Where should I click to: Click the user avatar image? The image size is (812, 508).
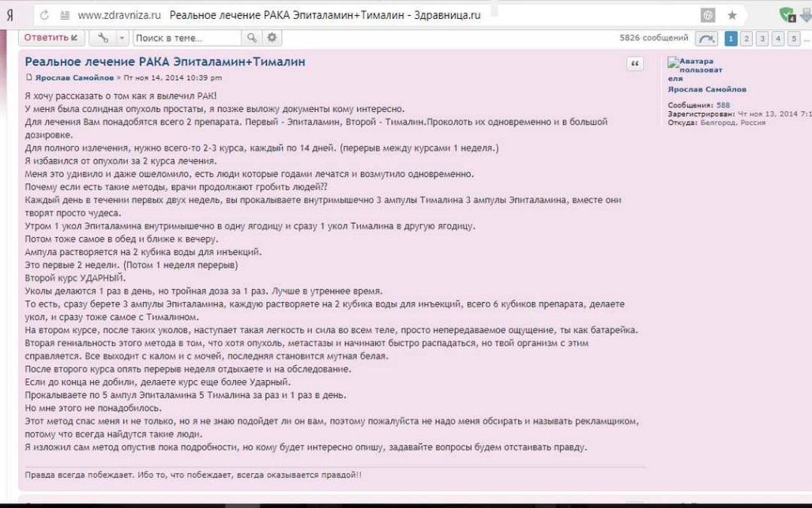point(694,70)
